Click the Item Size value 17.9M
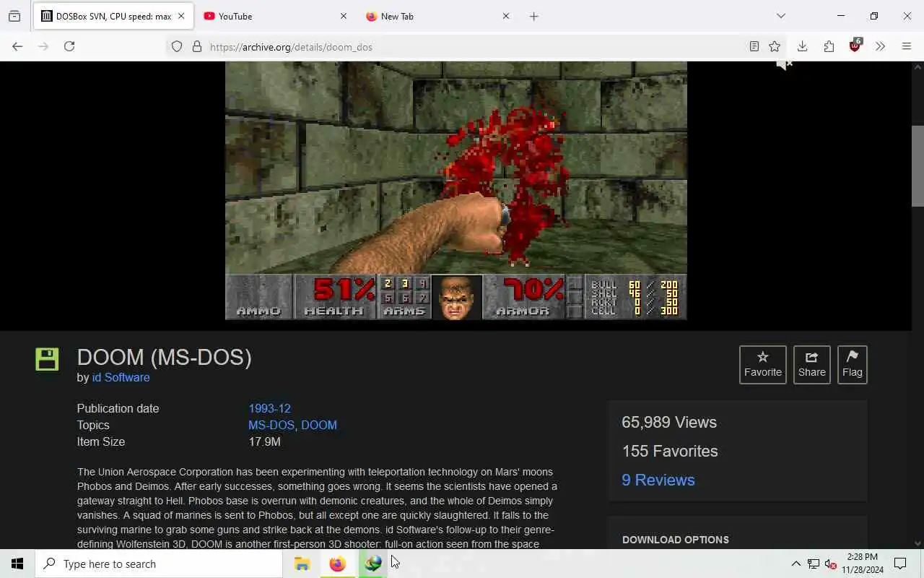The width and height of the screenshot is (924, 578). pyautogui.click(x=264, y=441)
